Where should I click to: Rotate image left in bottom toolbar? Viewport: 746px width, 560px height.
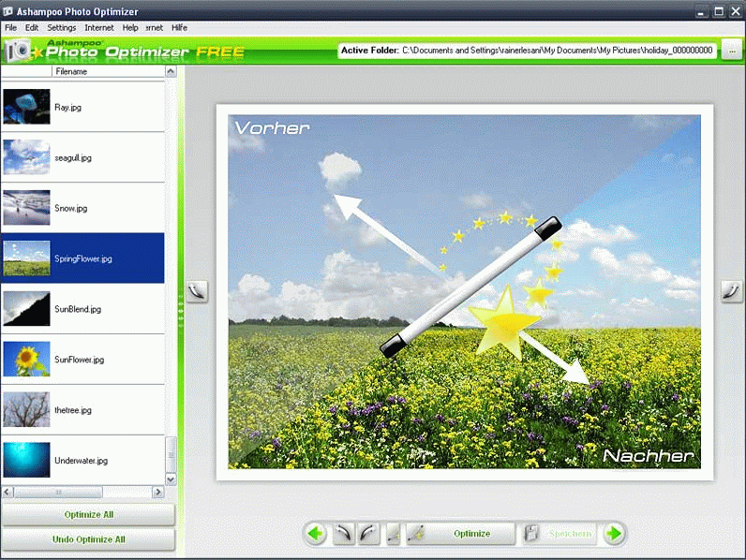[x=344, y=534]
